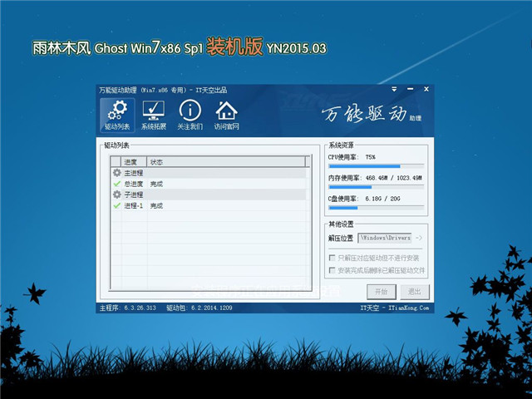
Task: Select the 主进程 row
Action: pos(209,173)
